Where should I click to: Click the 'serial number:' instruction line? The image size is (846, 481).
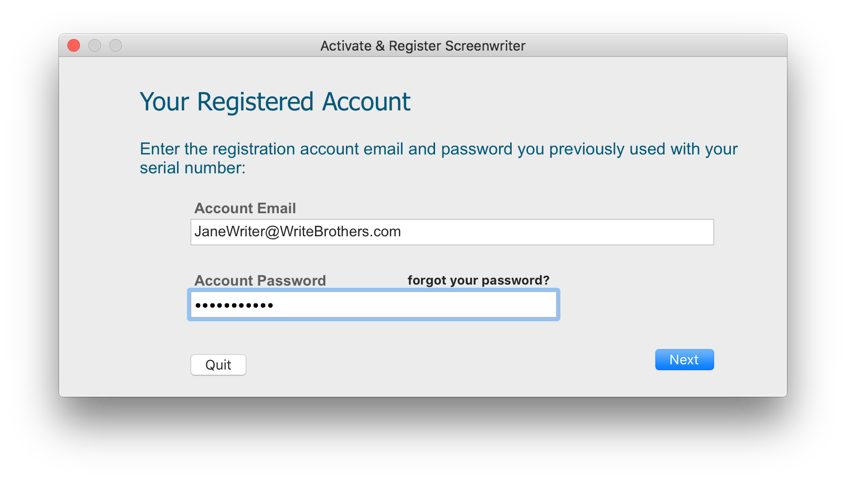click(x=193, y=168)
